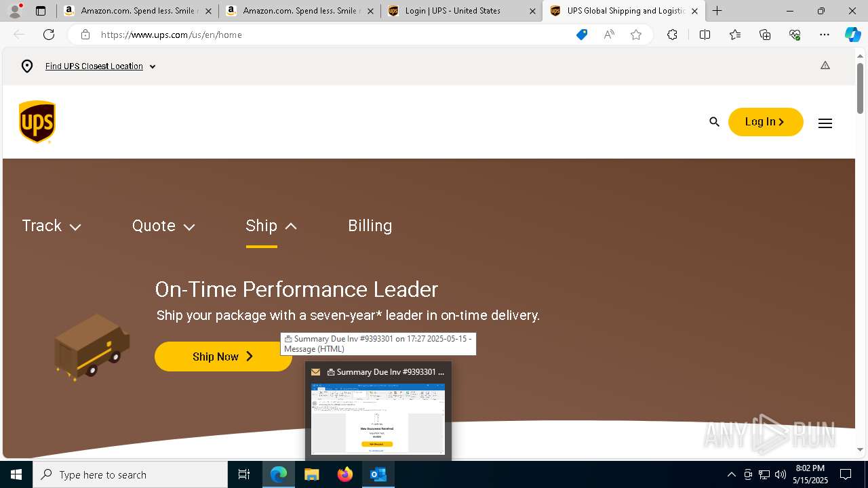Open the Edge profile icon
Screen dimensions: 868x488
pos(14,11)
